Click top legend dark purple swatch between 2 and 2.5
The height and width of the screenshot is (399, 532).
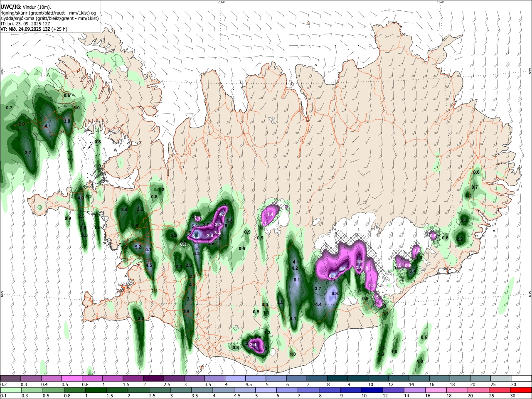(x=153, y=378)
